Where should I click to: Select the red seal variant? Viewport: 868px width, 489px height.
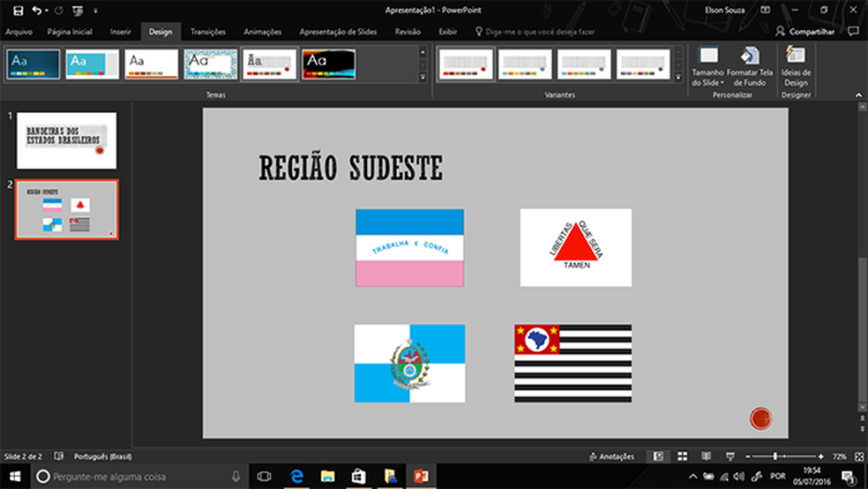[466, 64]
